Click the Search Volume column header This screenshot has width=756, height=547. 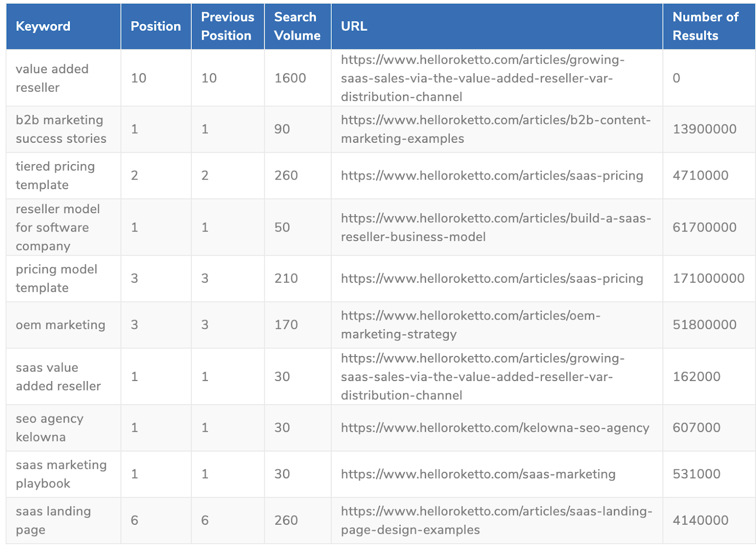pyautogui.click(x=297, y=26)
